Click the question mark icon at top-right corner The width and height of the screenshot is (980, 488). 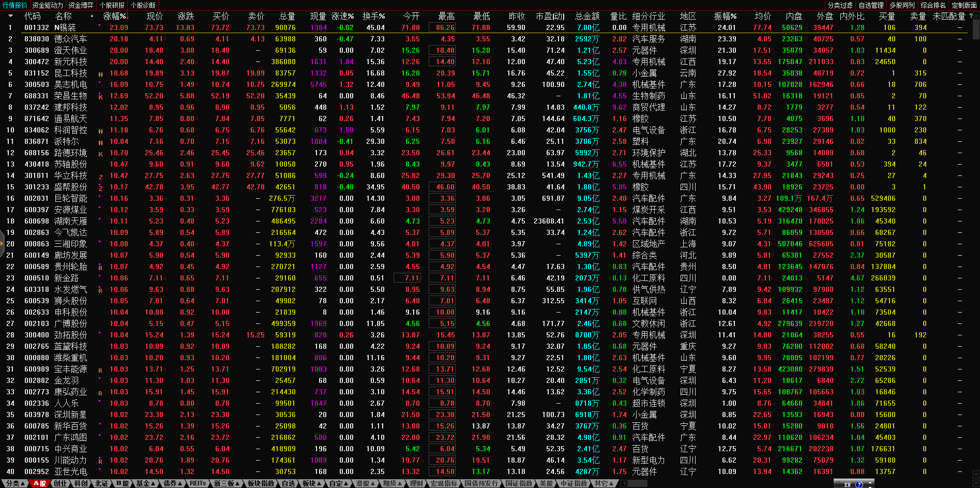click(971, 16)
